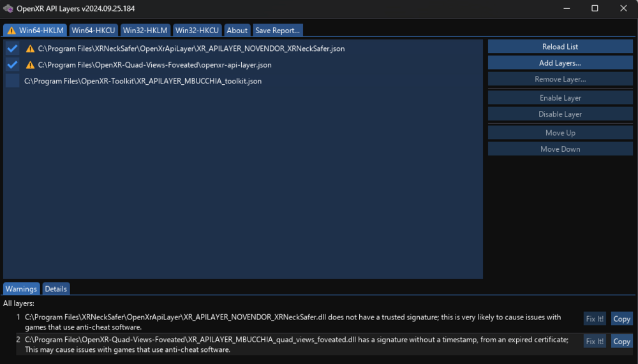Copy the quad_views_foveated.dll expired certificate warning

coord(621,341)
